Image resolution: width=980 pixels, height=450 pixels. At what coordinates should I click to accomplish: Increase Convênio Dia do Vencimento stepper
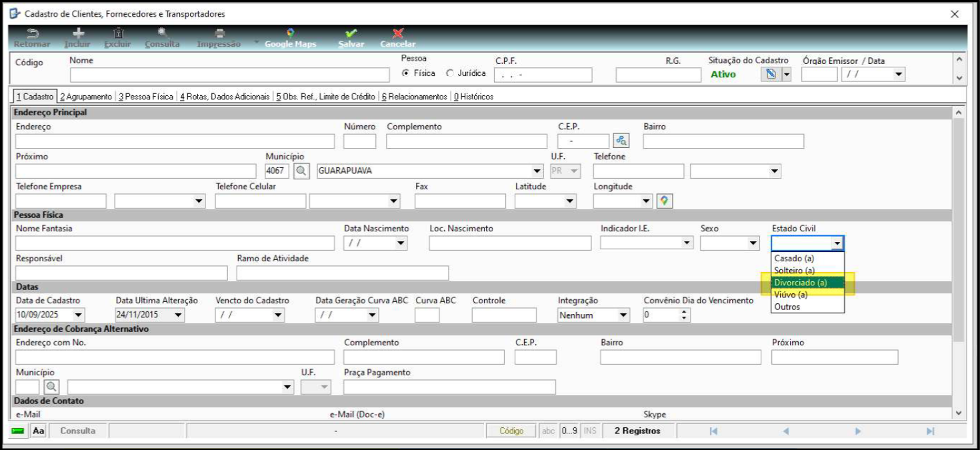pyautogui.click(x=685, y=312)
